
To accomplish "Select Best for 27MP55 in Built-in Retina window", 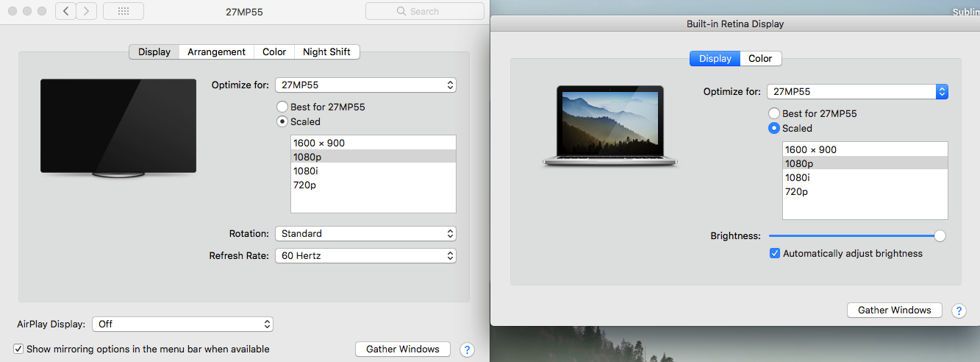I will [x=774, y=113].
